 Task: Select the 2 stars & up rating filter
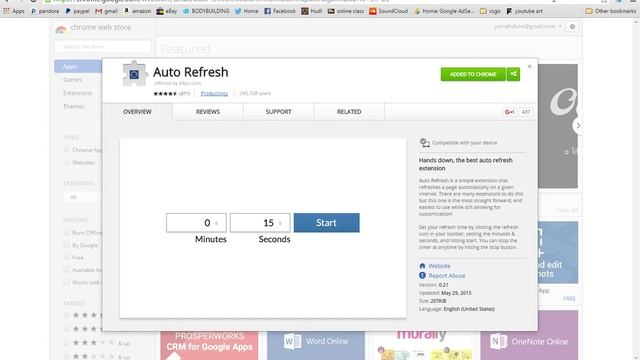point(67,356)
